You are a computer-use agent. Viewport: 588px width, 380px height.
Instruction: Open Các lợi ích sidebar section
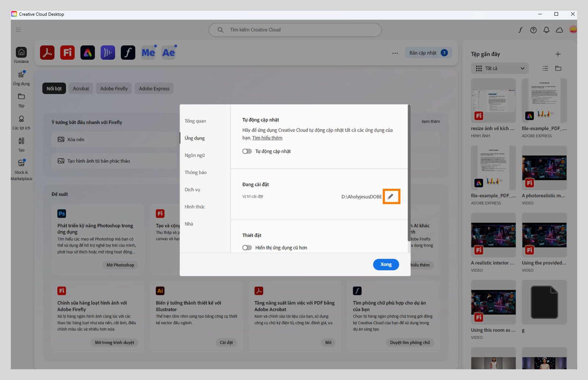21,122
